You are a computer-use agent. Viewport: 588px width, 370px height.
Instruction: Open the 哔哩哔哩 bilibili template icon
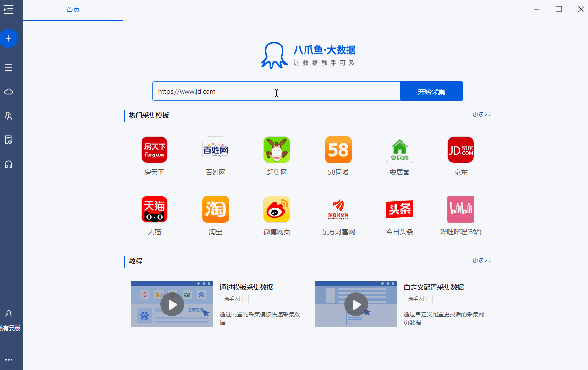coord(461,209)
